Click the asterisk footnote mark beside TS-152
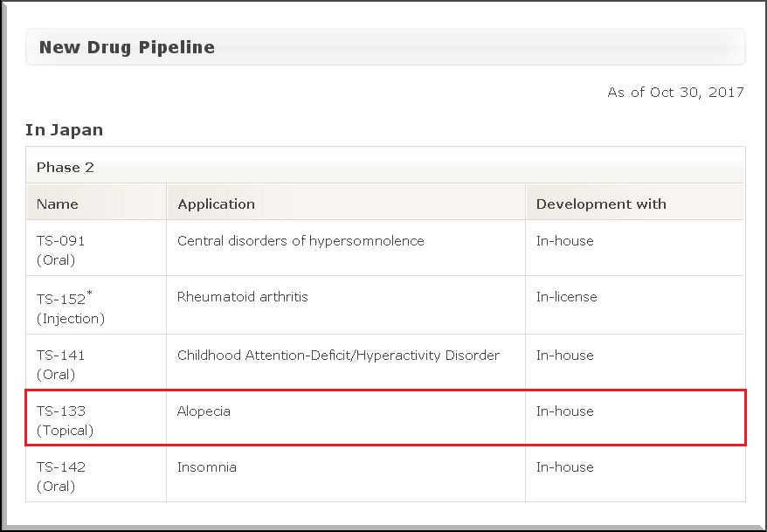Viewport: 767px width, 532px height. pyautogui.click(x=89, y=294)
